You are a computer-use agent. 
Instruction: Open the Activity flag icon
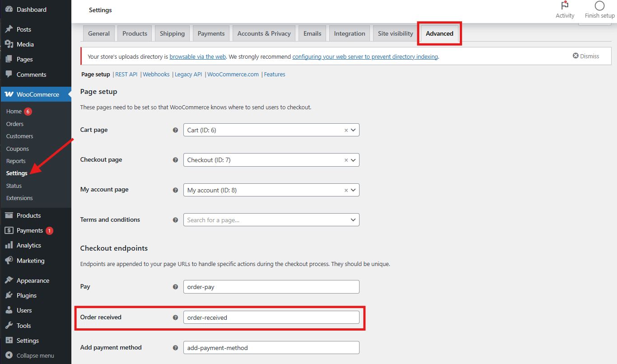click(x=565, y=6)
